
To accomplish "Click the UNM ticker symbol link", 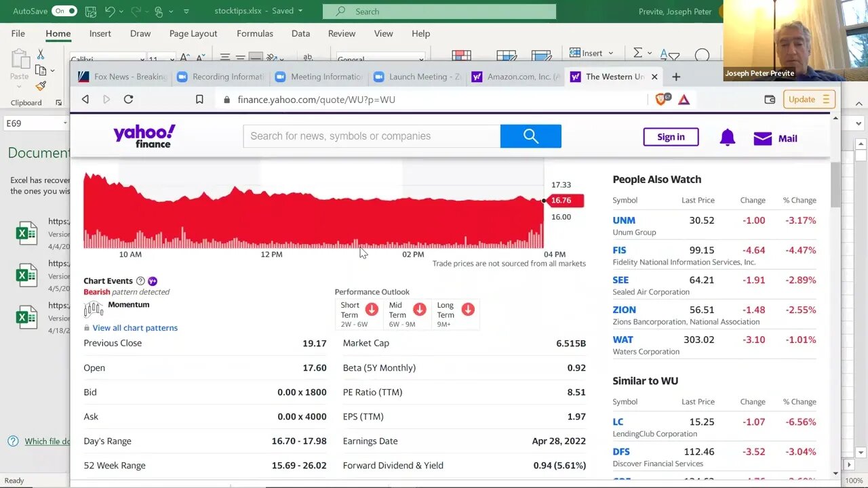I will 624,220.
